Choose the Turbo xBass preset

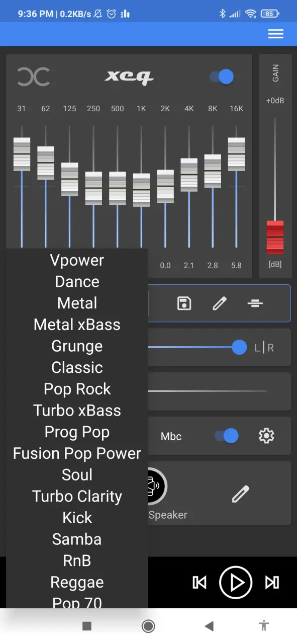[77, 411]
